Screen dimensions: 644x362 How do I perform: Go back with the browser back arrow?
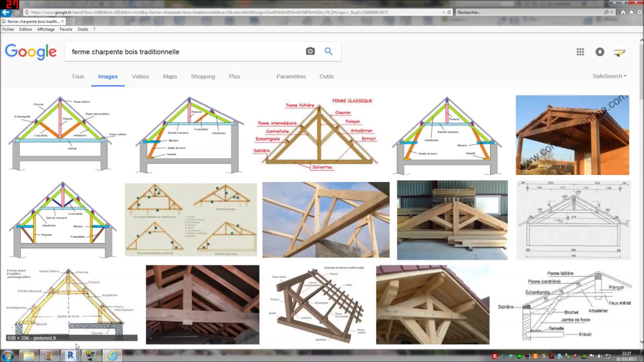pos(6,12)
